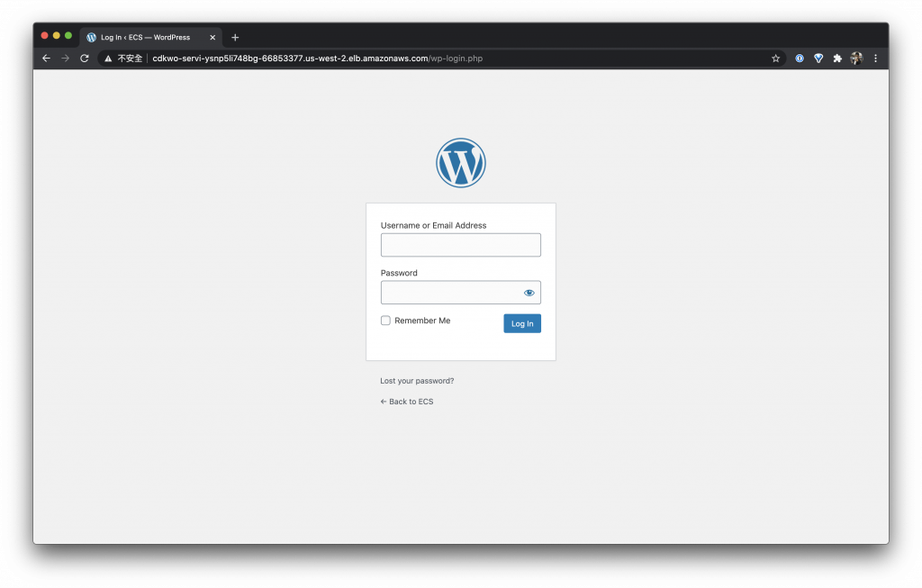Open the Chrome profile avatar

pos(857,59)
